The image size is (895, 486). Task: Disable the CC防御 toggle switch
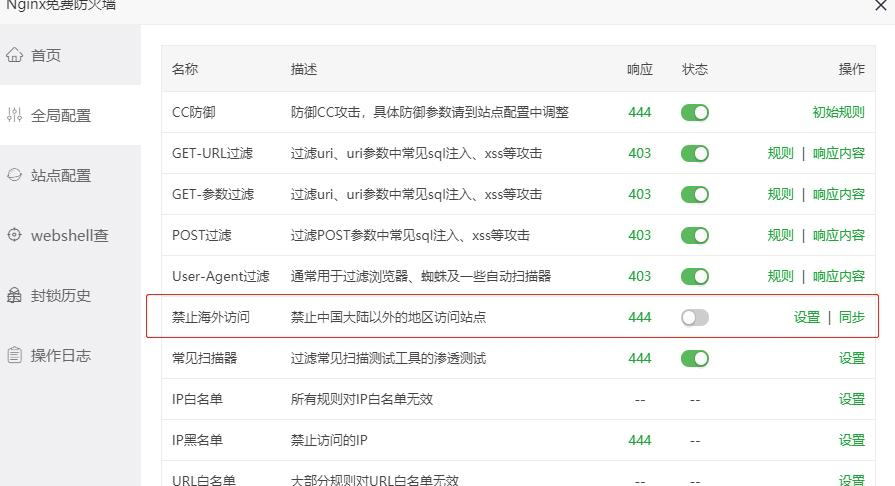[x=694, y=112]
